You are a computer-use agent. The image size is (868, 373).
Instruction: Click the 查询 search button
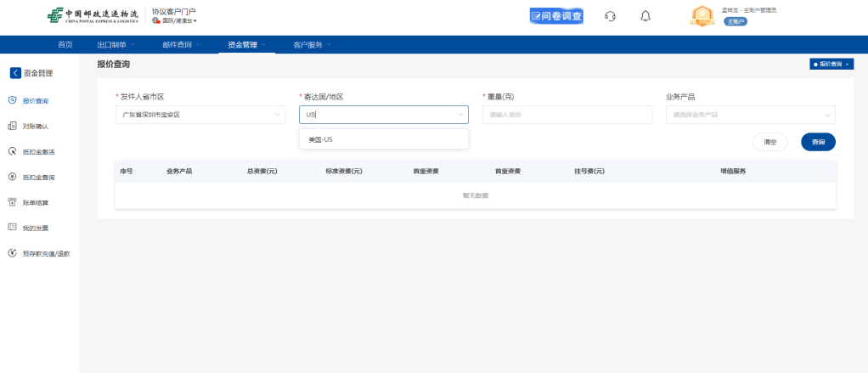point(818,142)
